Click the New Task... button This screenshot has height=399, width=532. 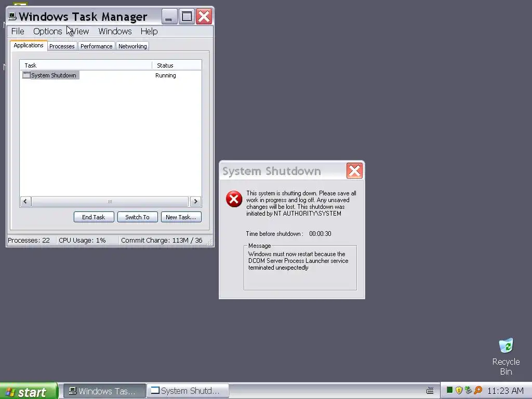181,217
